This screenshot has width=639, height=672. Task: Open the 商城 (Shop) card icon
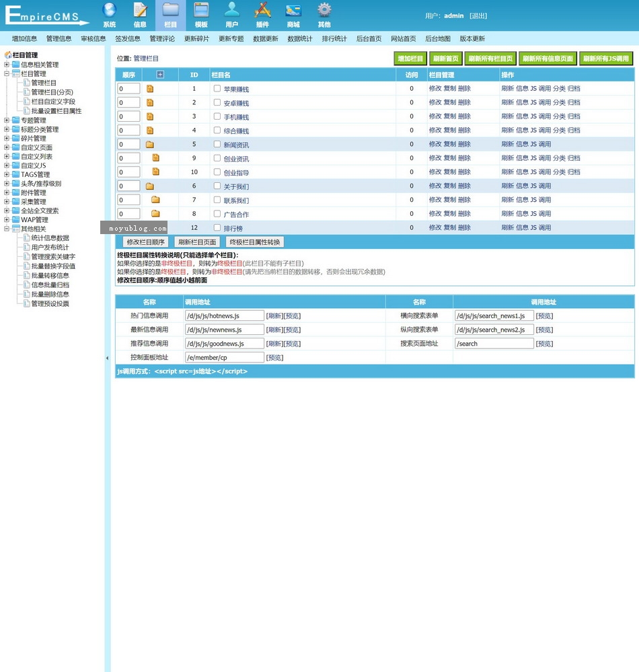point(293,11)
